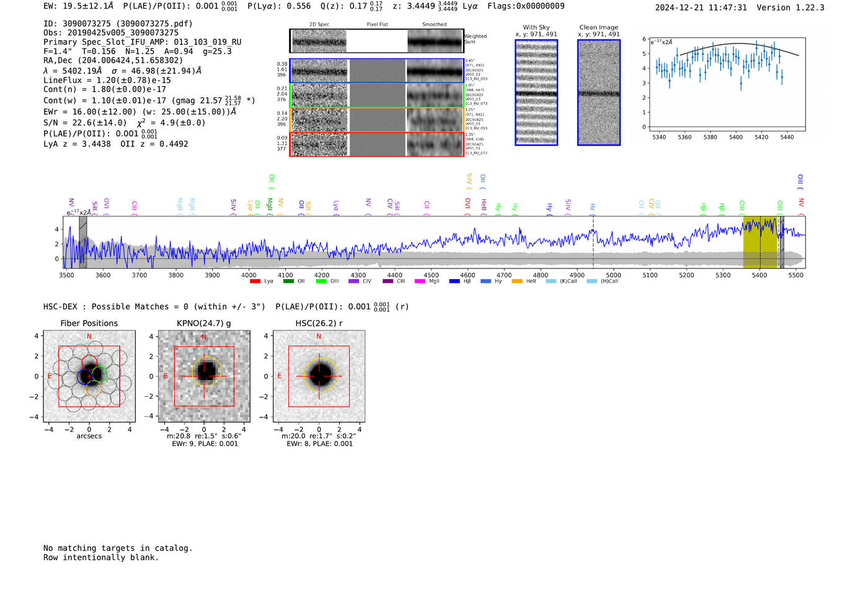Click the dashed vertical line near 4940
868x591 pixels.
593,242
